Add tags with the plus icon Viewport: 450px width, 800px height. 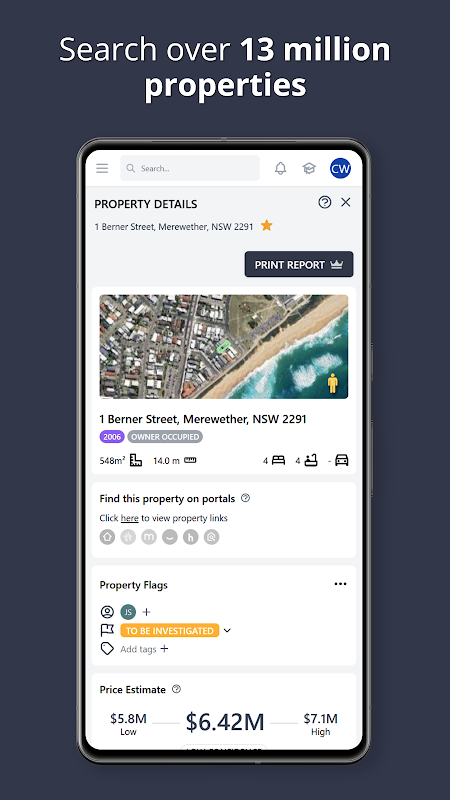[164, 649]
